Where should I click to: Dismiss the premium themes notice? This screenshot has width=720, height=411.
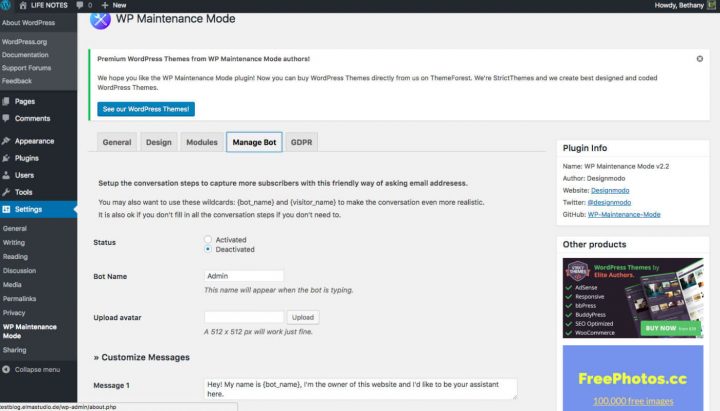(699, 59)
